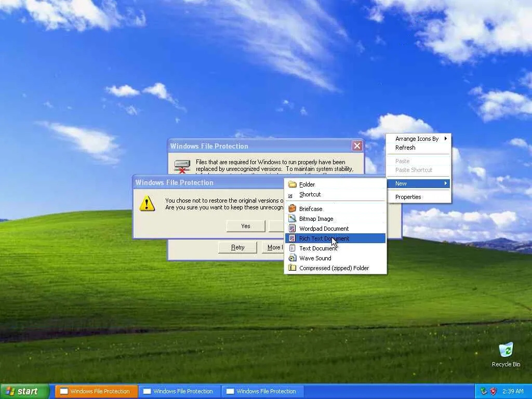Click the Folder icon in New submenu
The width and height of the screenshot is (532, 399).
coord(292,184)
